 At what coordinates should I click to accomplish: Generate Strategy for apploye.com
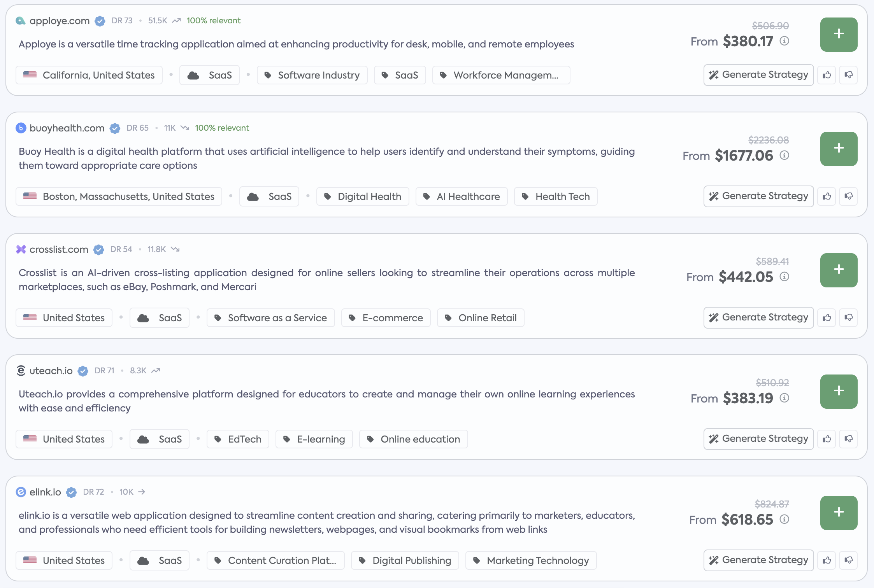(758, 75)
